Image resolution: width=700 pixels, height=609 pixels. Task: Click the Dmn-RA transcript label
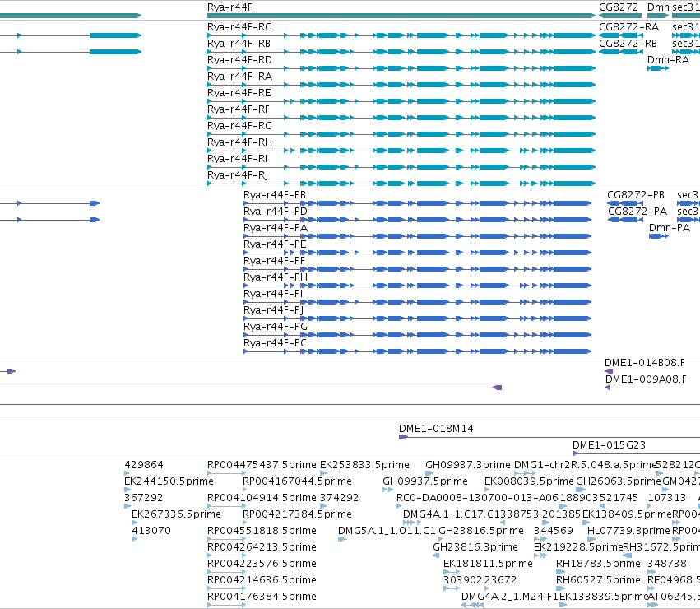point(668,60)
